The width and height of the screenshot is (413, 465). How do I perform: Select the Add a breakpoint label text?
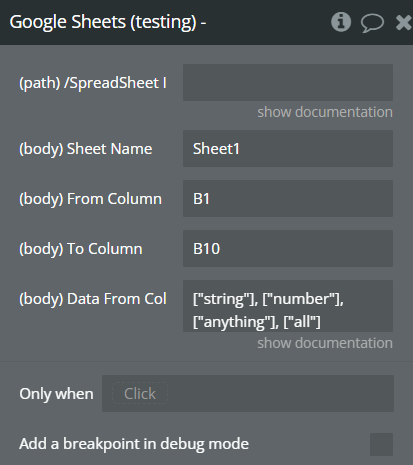[134, 444]
